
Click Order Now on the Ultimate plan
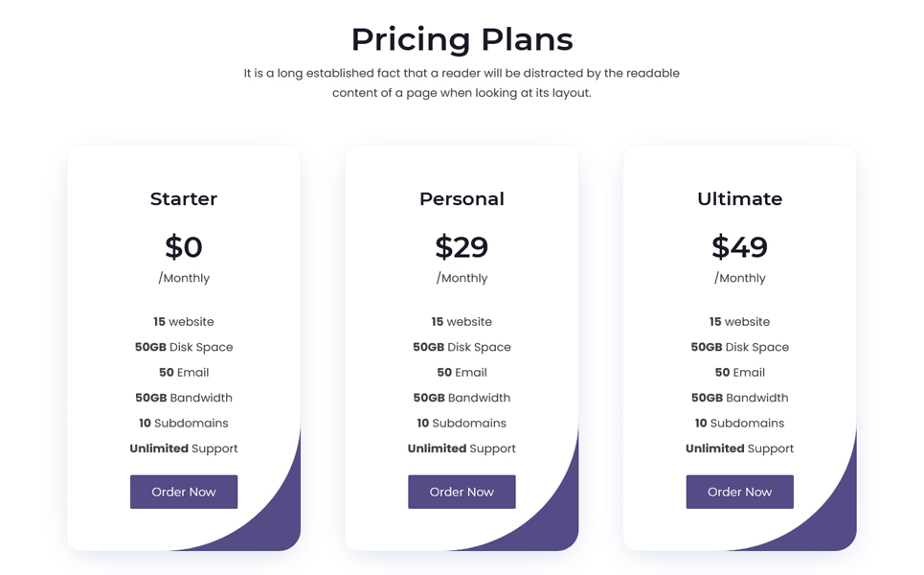(739, 492)
